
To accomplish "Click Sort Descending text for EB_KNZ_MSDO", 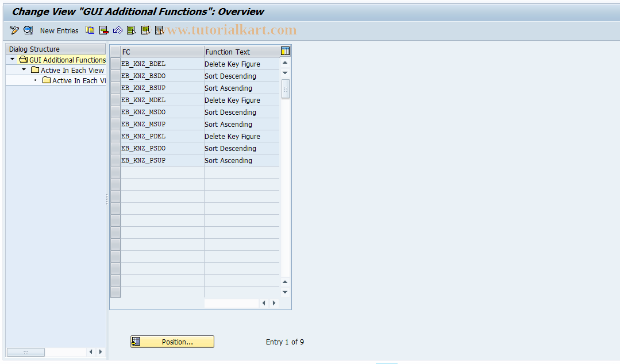I will [230, 113].
